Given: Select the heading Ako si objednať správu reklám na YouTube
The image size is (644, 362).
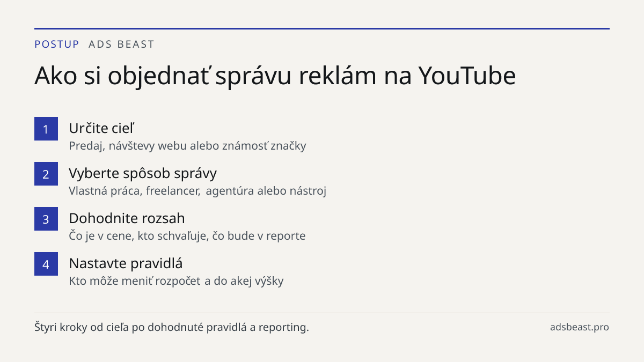Looking at the screenshot, I should tap(275, 76).
